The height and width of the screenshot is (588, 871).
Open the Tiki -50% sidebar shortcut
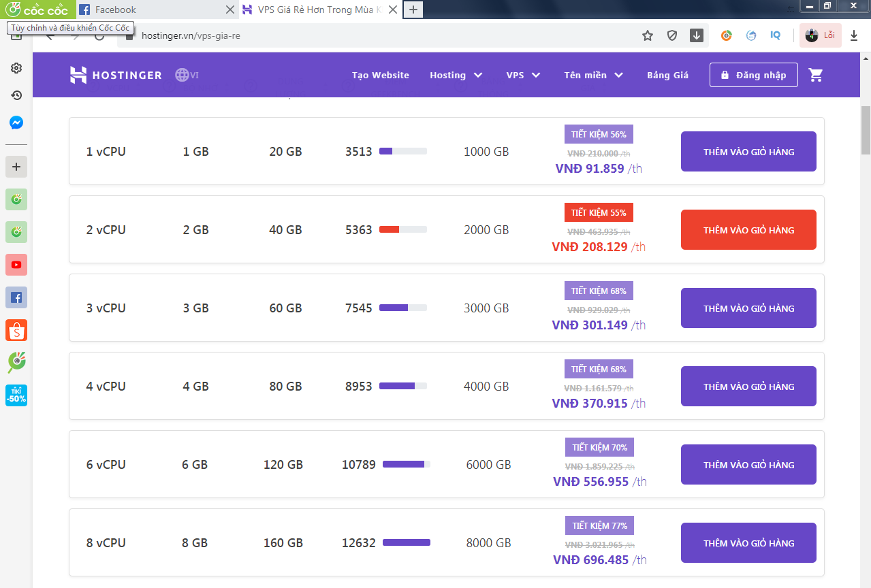click(x=16, y=395)
